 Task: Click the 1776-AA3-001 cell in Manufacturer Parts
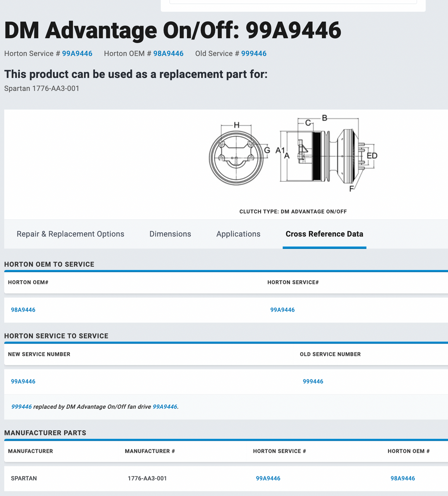(x=147, y=478)
